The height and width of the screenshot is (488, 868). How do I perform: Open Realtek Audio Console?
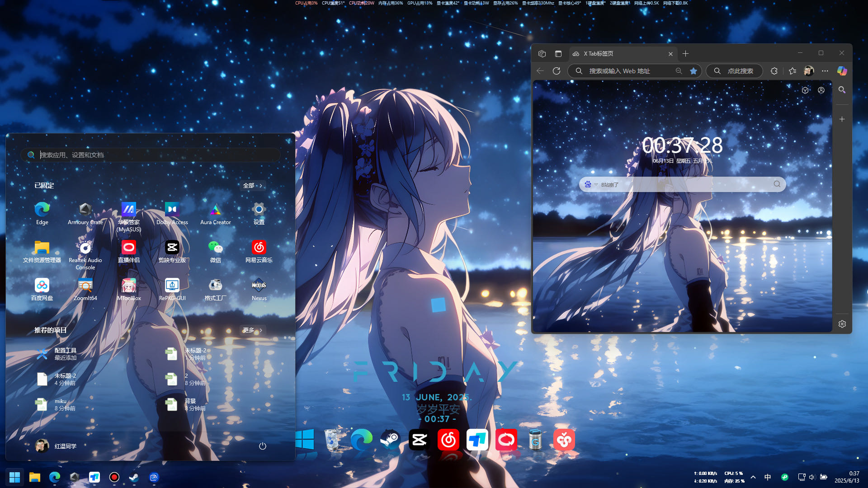tap(85, 254)
